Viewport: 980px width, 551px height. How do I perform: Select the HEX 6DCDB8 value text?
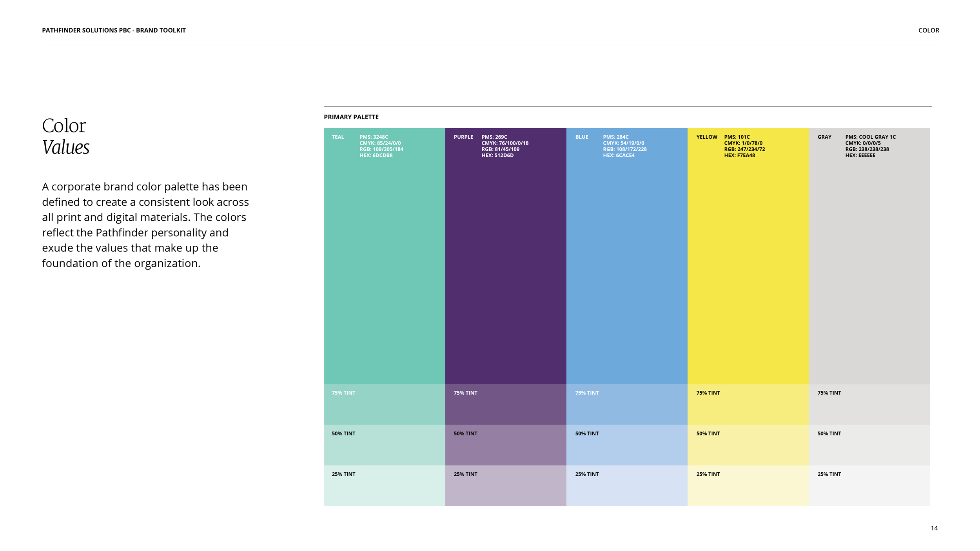click(376, 155)
